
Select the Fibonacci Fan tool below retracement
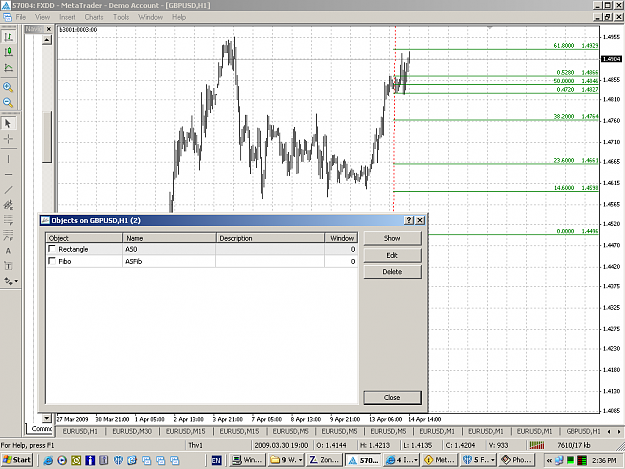pos(8,235)
